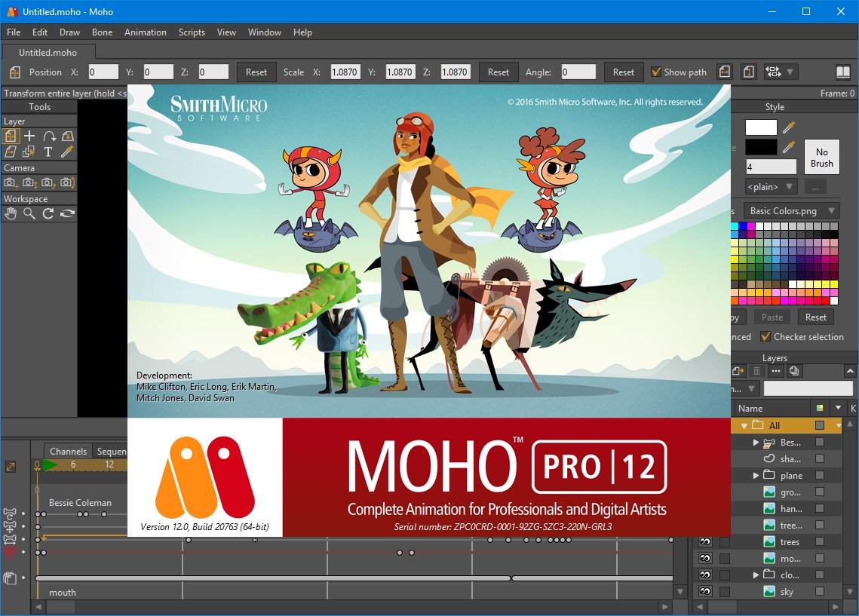
Task: Open the layer settings ellipsis button
Action: click(776, 371)
